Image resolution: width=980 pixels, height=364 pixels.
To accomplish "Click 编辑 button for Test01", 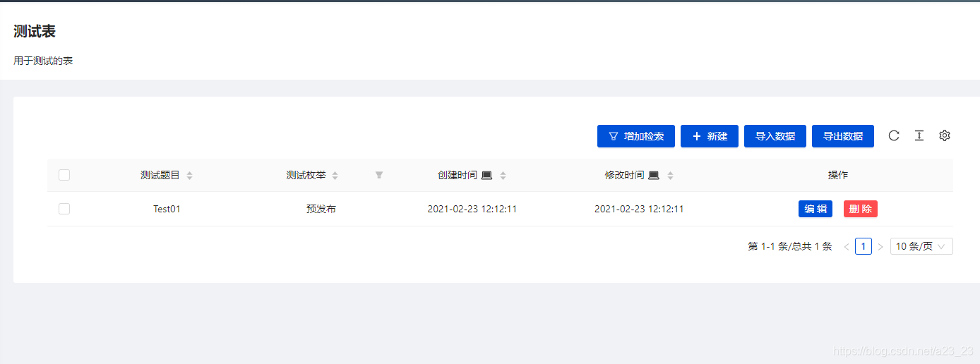I will point(815,209).
